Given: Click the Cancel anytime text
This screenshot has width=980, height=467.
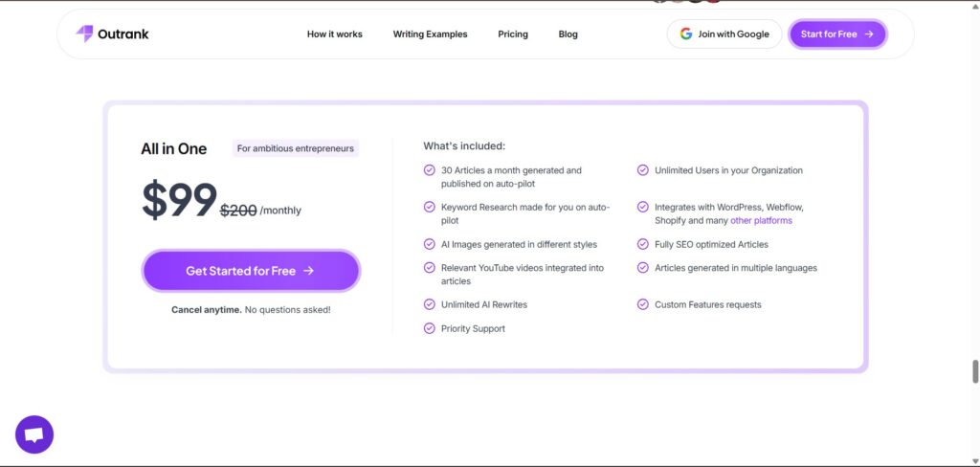Looking at the screenshot, I should coord(207,309).
